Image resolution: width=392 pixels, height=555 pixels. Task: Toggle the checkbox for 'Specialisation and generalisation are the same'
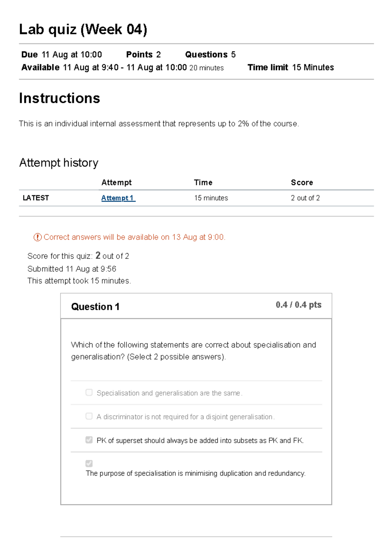(89, 392)
